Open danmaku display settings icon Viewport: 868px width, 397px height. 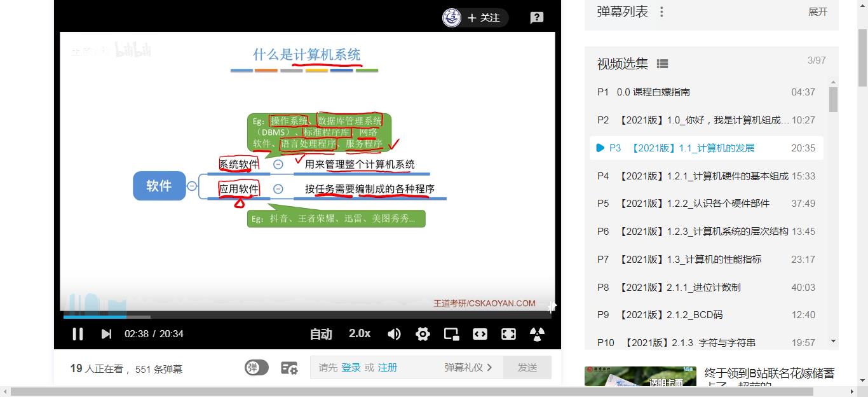click(289, 368)
